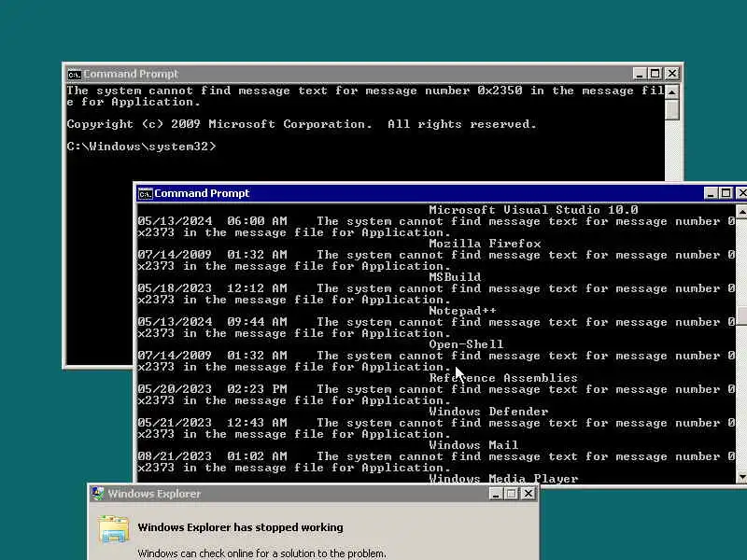747x560 pixels.
Task: Click the 05/13/2024 06:00 AM timestamp
Action: point(213,221)
